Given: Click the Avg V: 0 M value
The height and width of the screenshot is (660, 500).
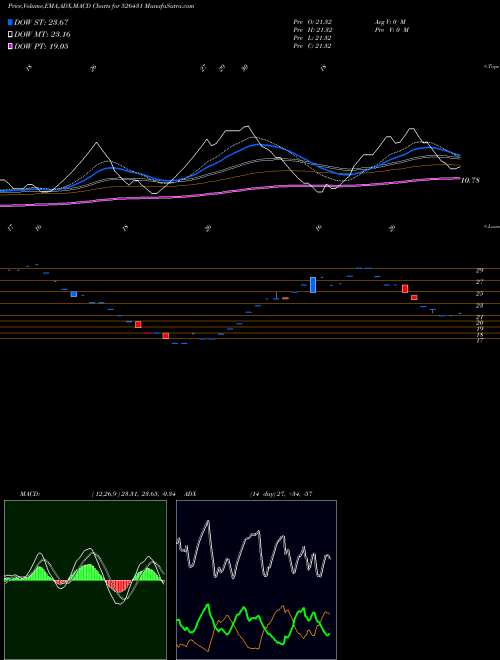Looking at the screenshot, I should pos(390,21).
